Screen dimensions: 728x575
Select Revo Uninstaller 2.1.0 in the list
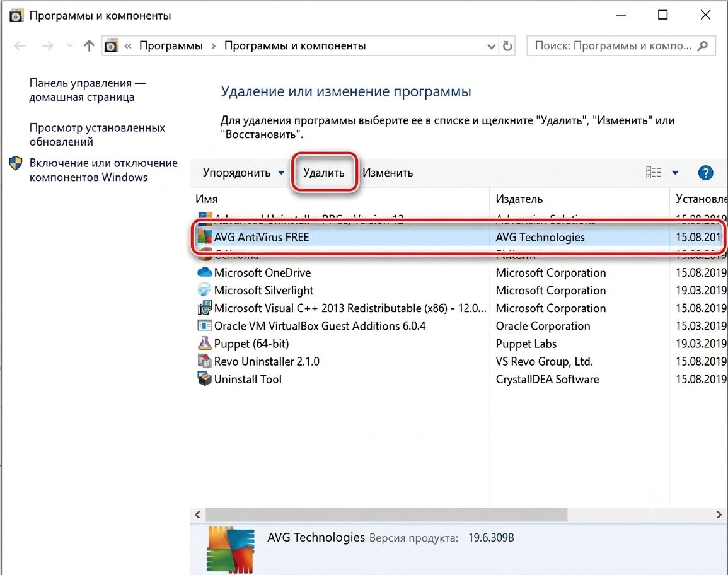(x=267, y=361)
